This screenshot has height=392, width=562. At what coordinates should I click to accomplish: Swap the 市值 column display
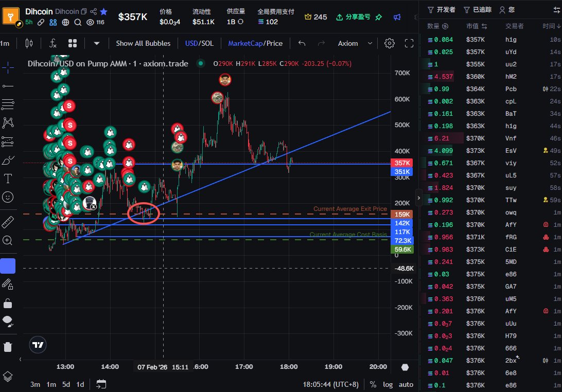(484, 26)
